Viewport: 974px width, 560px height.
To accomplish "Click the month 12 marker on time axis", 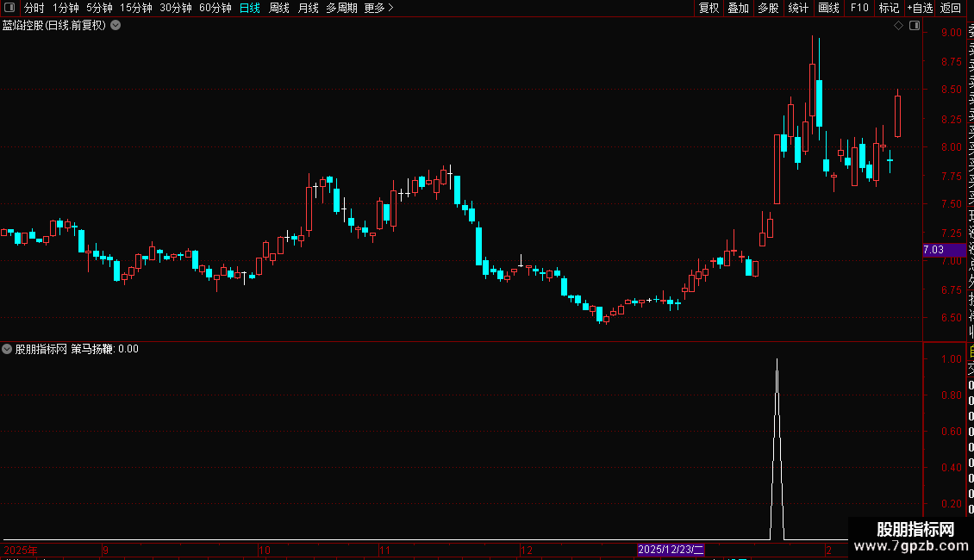I will point(526,550).
